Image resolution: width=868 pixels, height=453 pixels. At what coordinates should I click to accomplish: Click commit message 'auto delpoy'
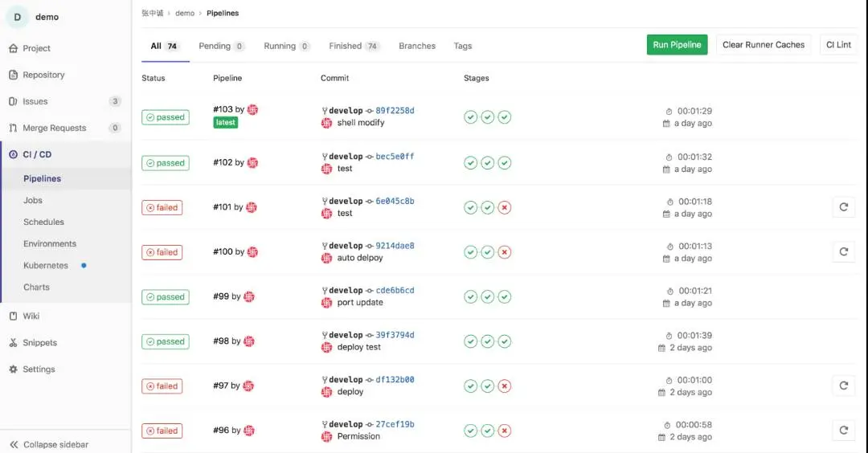click(360, 258)
